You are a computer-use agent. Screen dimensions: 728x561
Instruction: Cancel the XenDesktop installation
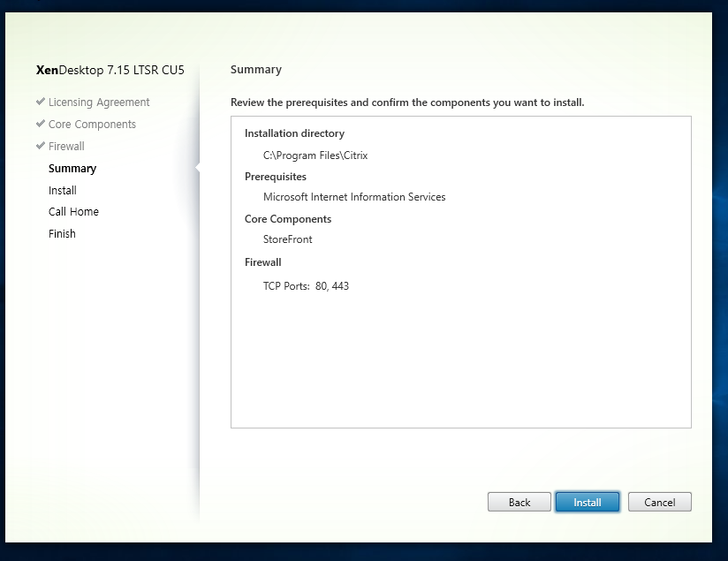click(659, 502)
